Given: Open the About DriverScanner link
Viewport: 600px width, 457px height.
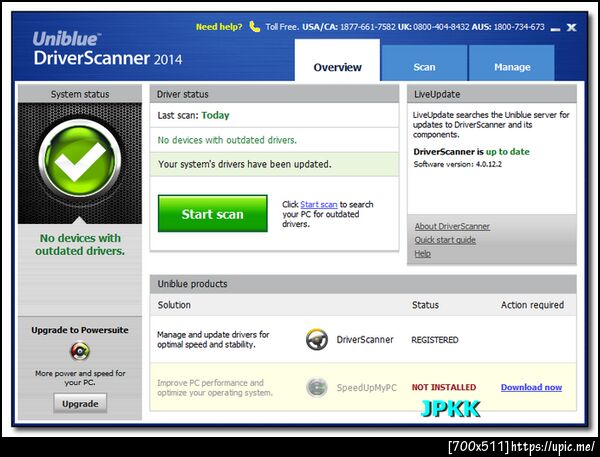Looking at the screenshot, I should point(452,226).
